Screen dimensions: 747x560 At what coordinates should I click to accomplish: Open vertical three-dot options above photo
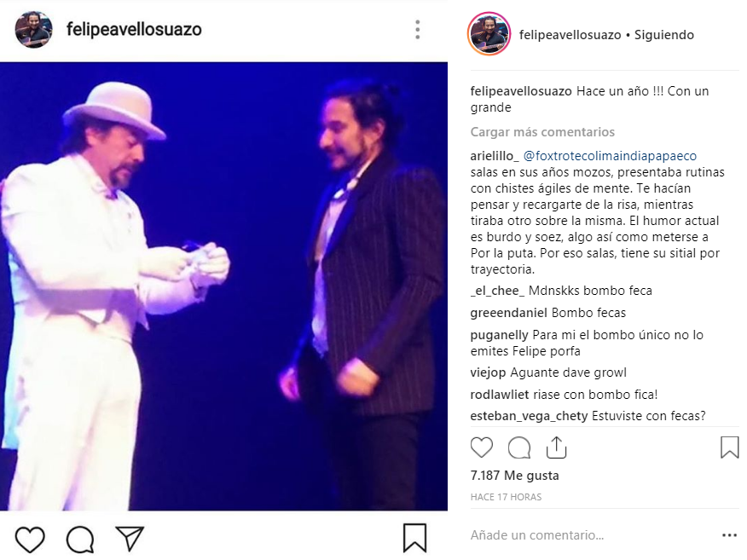point(417,30)
